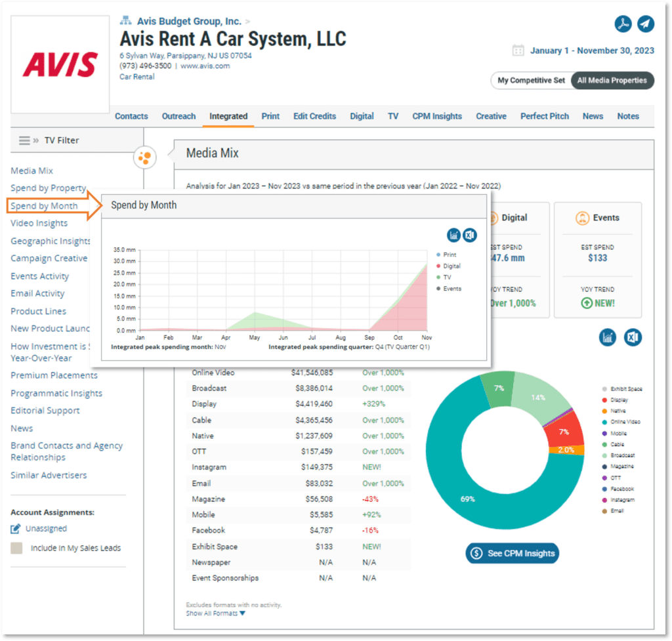
Task: Click the Events category icon
Action: (x=582, y=218)
